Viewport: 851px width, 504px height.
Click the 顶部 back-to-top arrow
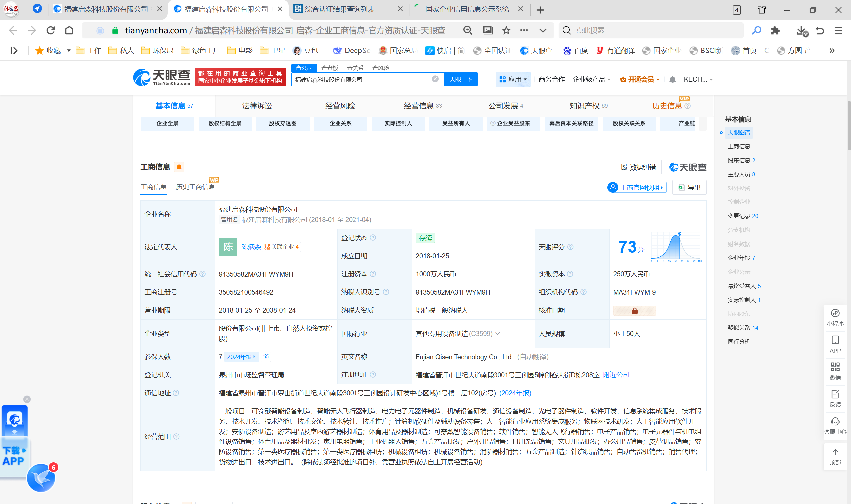click(835, 452)
